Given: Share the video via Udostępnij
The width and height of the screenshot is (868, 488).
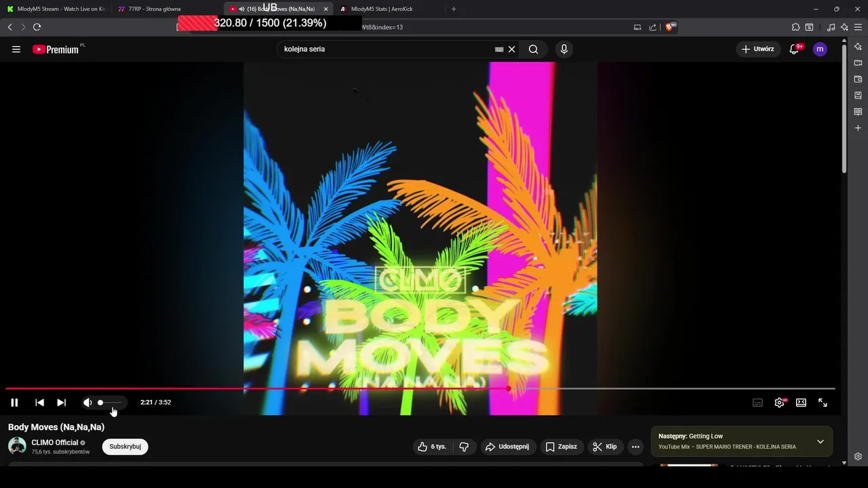Looking at the screenshot, I should 507,447.
